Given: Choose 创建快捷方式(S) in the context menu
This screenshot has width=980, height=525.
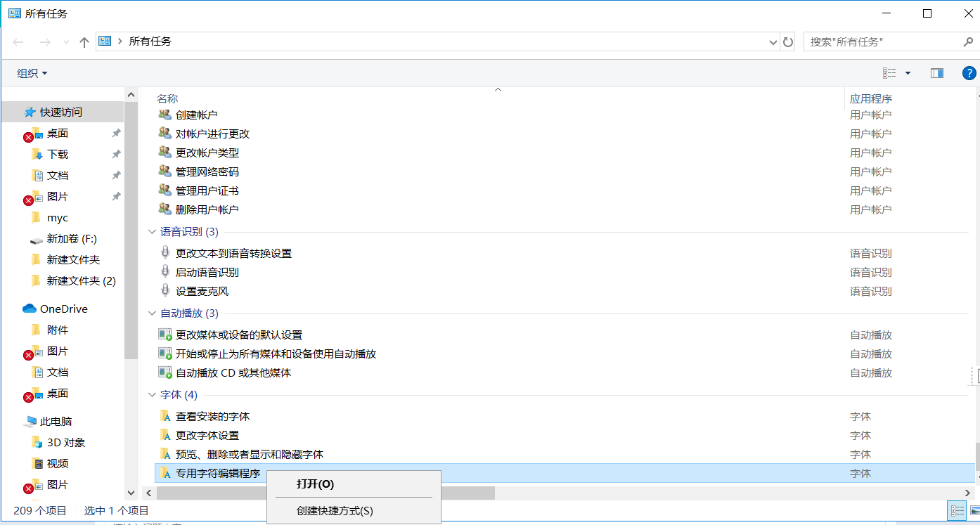Looking at the screenshot, I should [x=335, y=511].
